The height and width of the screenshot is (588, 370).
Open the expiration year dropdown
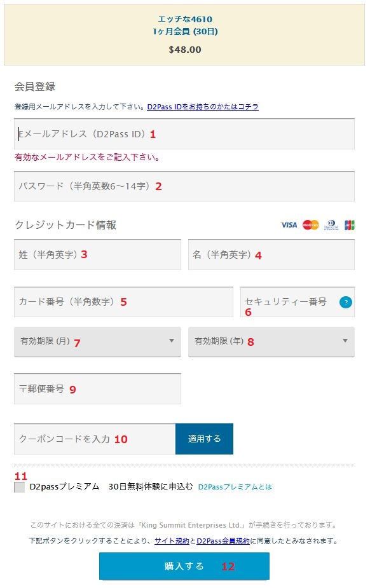(x=271, y=341)
